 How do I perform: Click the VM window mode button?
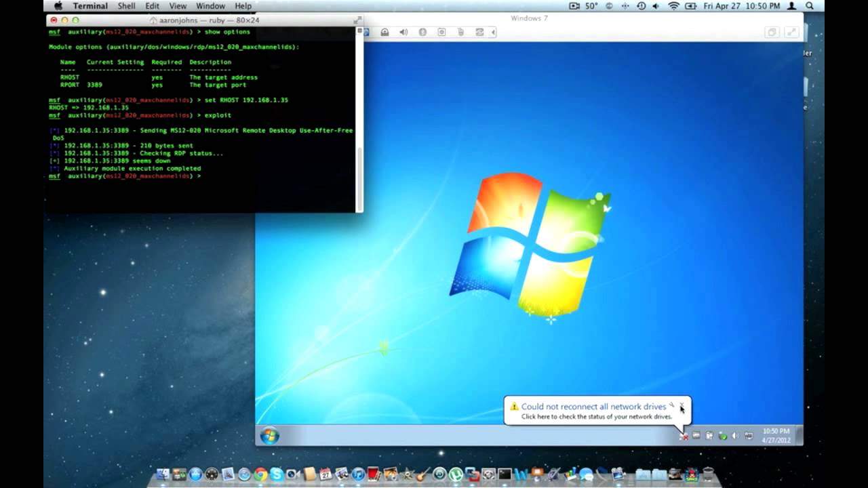772,32
